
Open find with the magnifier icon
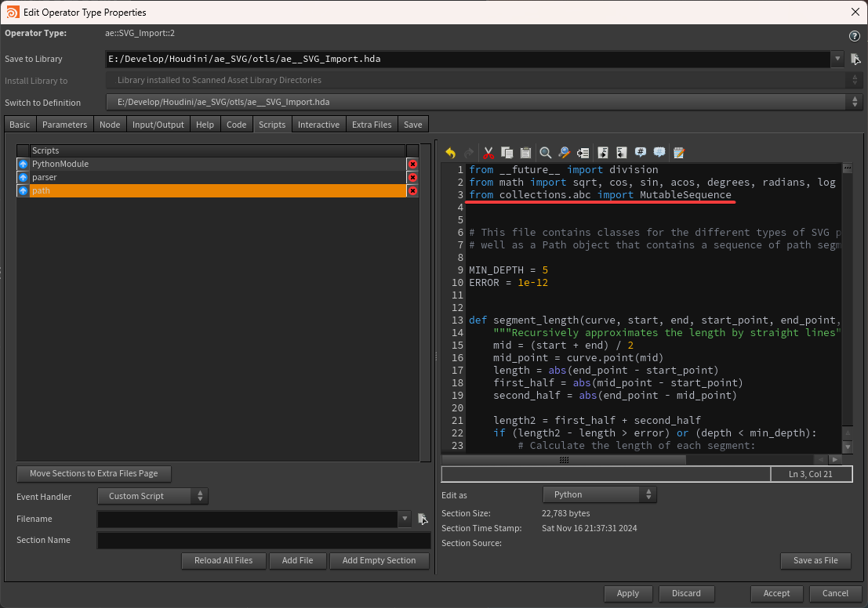click(x=546, y=153)
